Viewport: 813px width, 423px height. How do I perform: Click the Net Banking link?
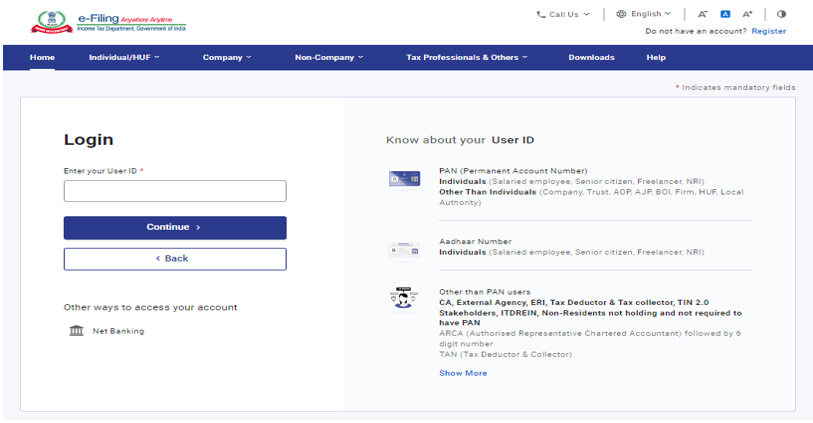(x=118, y=331)
